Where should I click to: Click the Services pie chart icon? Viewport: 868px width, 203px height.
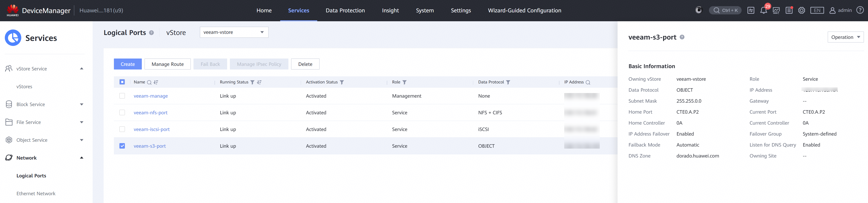[x=13, y=38]
